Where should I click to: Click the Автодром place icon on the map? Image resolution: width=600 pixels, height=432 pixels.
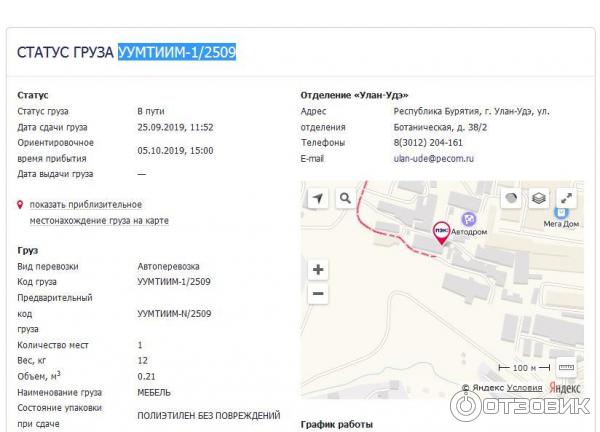click(466, 219)
